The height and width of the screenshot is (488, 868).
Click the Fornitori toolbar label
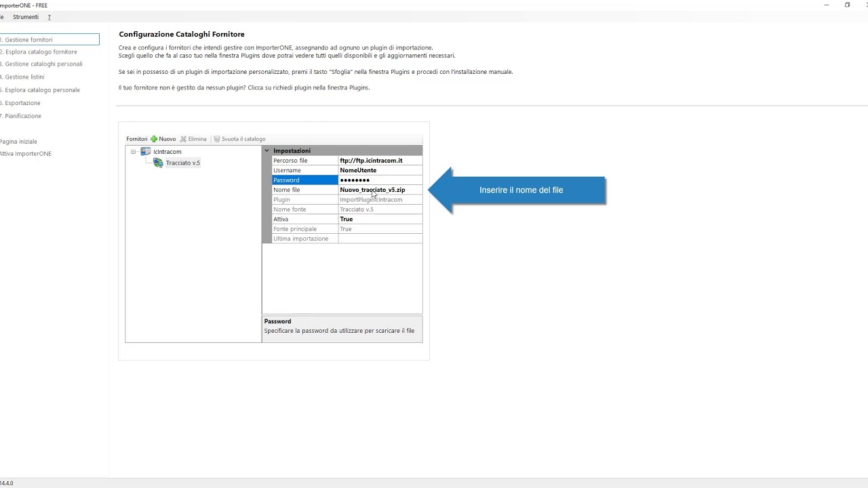[136, 139]
